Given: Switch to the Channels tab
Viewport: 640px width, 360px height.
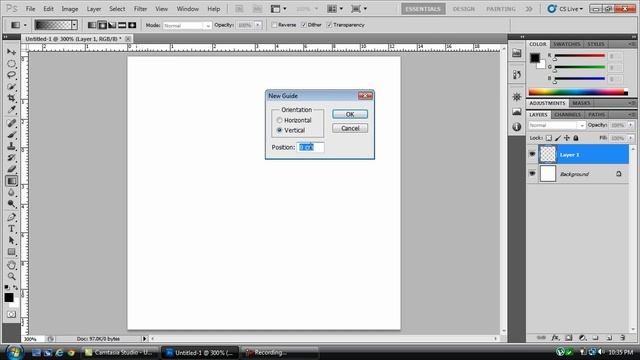Looking at the screenshot, I should click(567, 115).
